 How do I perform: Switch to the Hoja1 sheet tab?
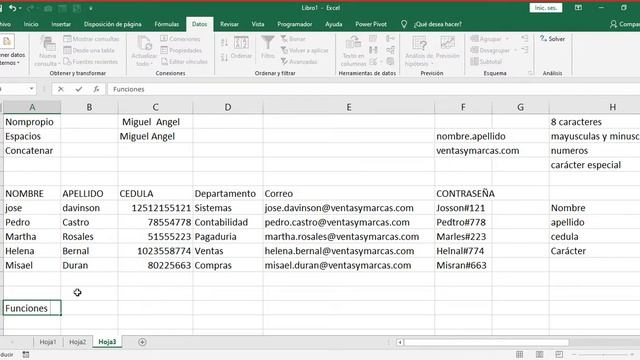[x=48, y=342]
